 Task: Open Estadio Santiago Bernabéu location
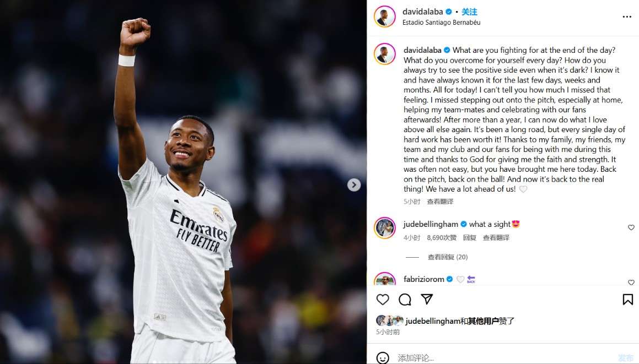click(x=441, y=23)
